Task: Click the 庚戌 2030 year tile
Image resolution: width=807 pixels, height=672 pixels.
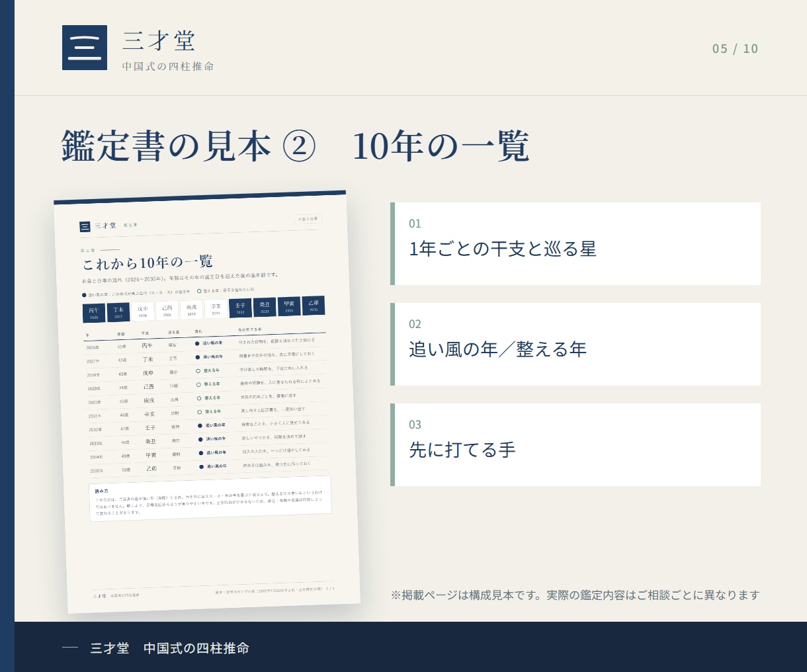Action: (x=192, y=309)
